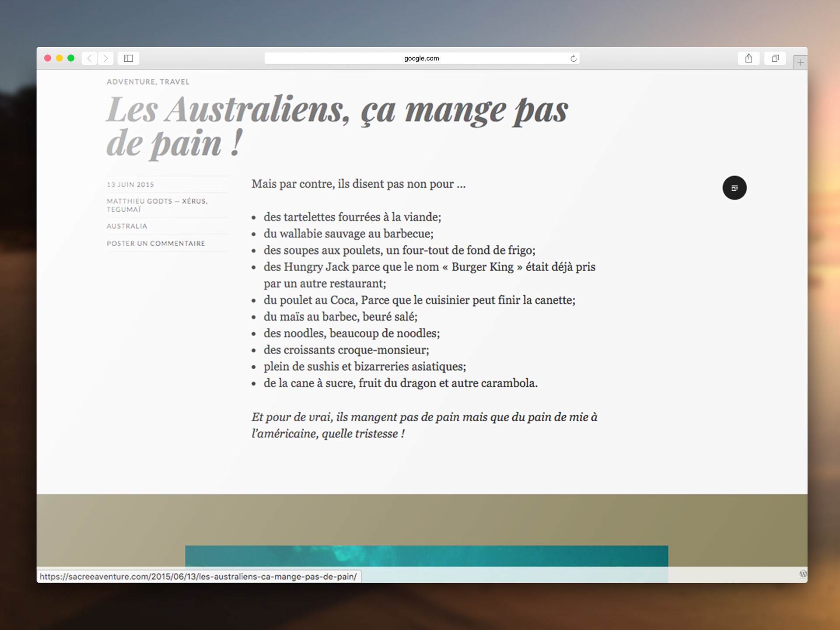Click POSTER UN COMMENTAIRE link
Screen dimensions: 840x630
coord(156,243)
